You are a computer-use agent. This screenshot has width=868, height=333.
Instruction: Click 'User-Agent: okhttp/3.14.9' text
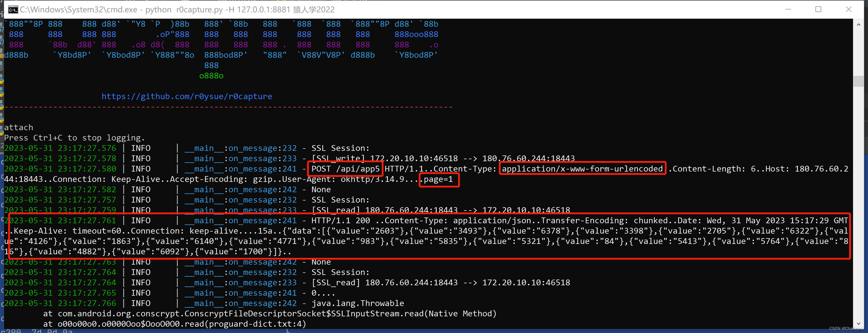[x=343, y=179]
